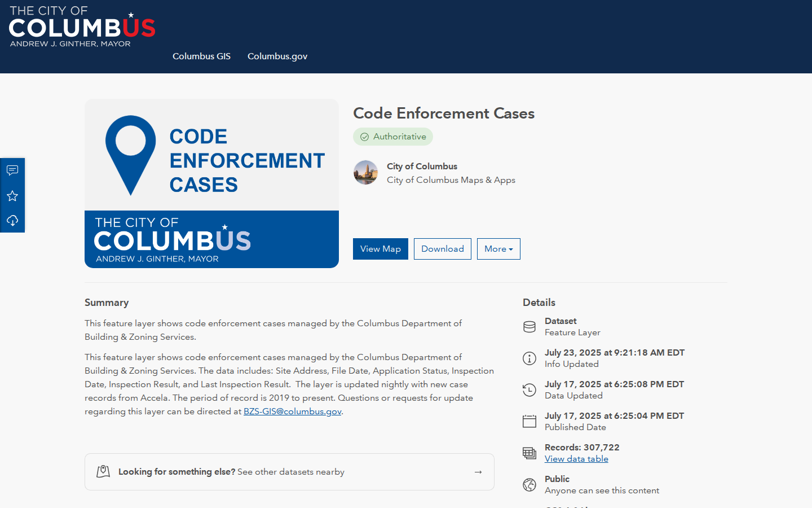Click the BZS-GIS@columbus.gov email link

pos(293,411)
